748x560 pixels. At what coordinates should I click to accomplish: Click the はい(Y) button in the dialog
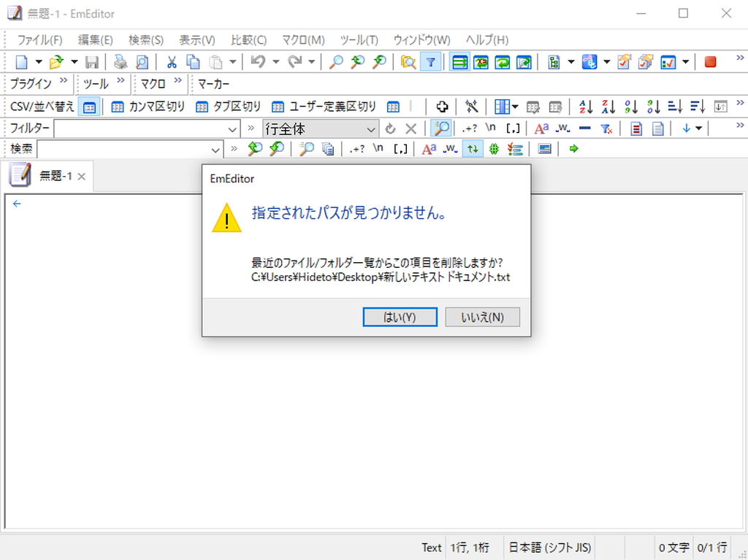(400, 317)
